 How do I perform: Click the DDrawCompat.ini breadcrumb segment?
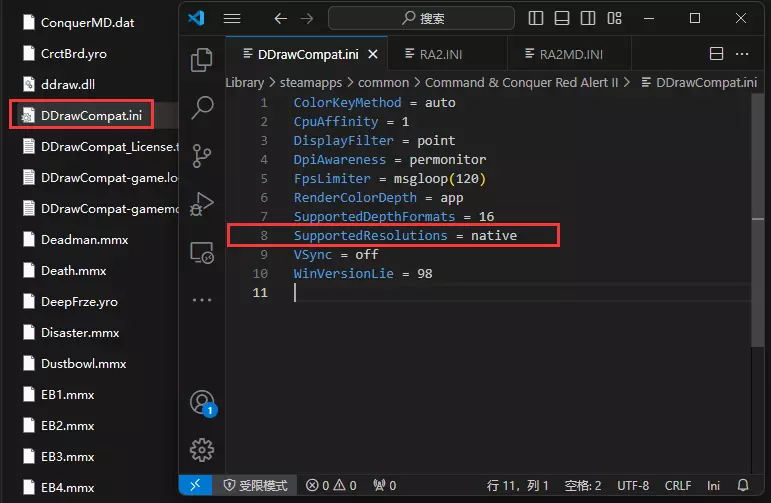pos(699,83)
